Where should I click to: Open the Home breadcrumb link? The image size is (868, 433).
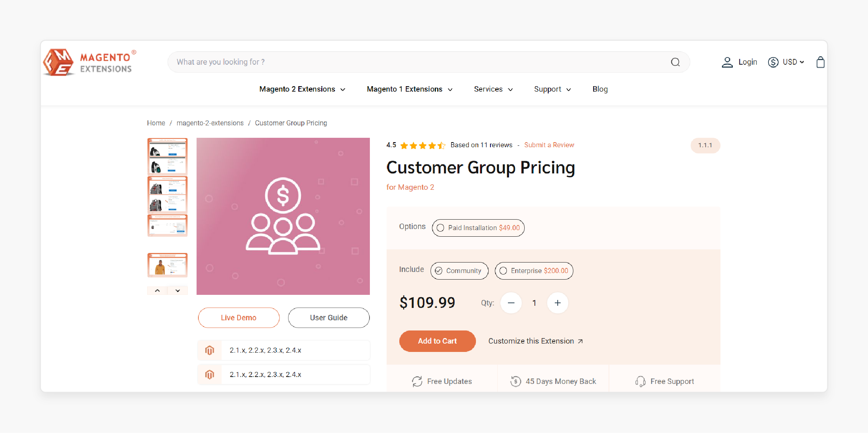156,123
